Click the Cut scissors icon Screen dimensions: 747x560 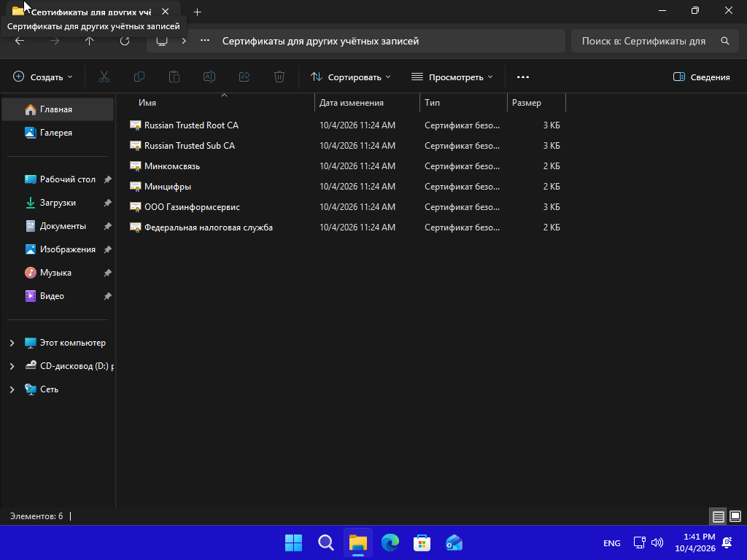(x=104, y=77)
